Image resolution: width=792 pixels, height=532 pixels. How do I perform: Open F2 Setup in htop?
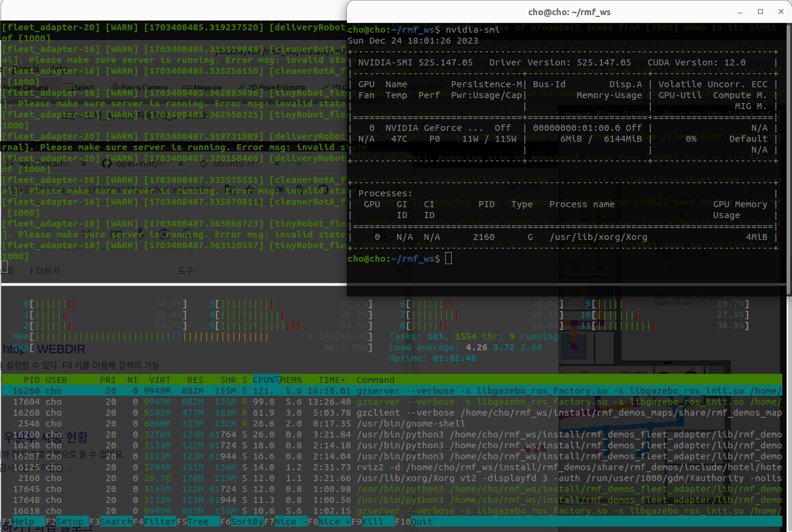click(67, 522)
